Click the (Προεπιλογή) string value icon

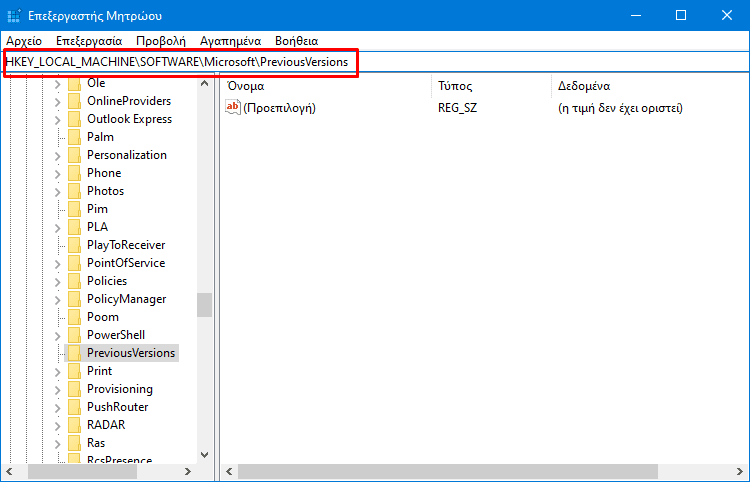tap(233, 108)
